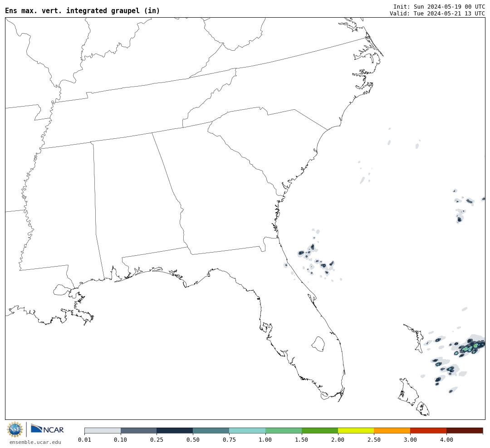
Task: Select the 3.00–4.00 red color swatch
Action: (428, 430)
